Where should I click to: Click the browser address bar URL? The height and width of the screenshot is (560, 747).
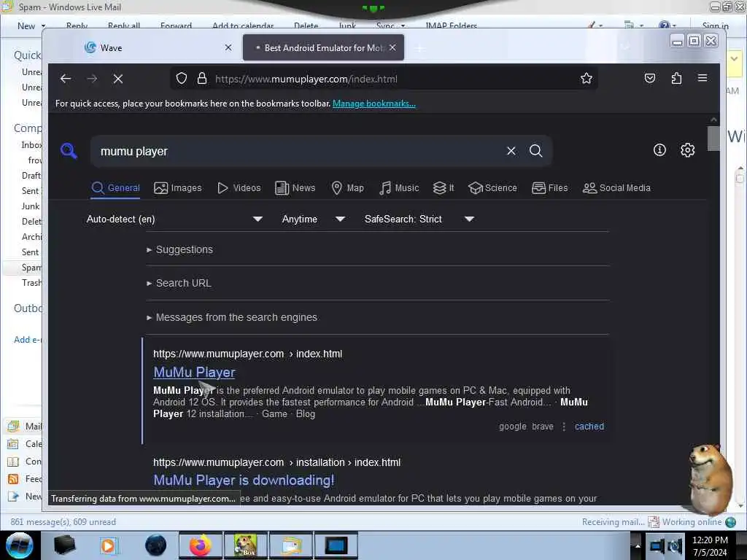pyautogui.click(x=306, y=79)
